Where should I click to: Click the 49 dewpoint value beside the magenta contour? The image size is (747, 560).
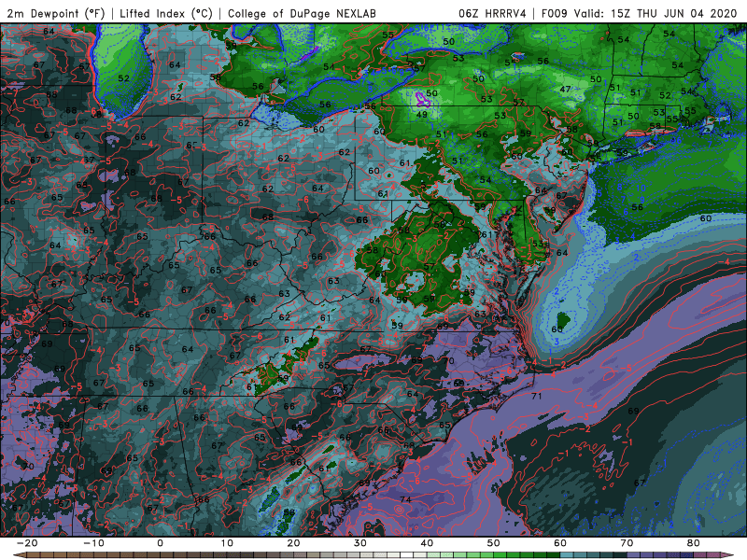pyautogui.click(x=421, y=114)
